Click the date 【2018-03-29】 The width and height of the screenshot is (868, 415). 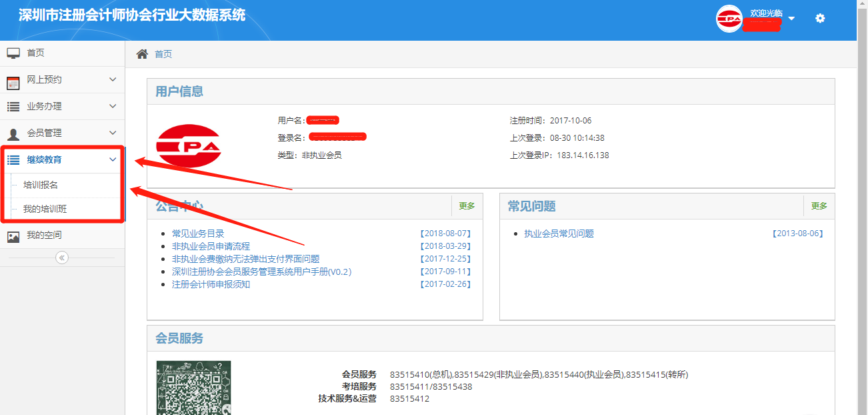[x=445, y=246]
